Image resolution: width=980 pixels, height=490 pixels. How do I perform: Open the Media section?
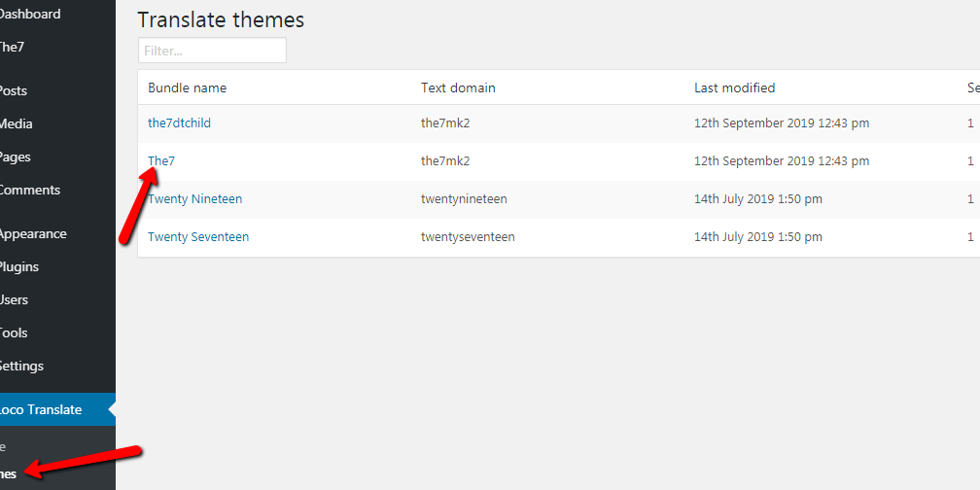[17, 124]
